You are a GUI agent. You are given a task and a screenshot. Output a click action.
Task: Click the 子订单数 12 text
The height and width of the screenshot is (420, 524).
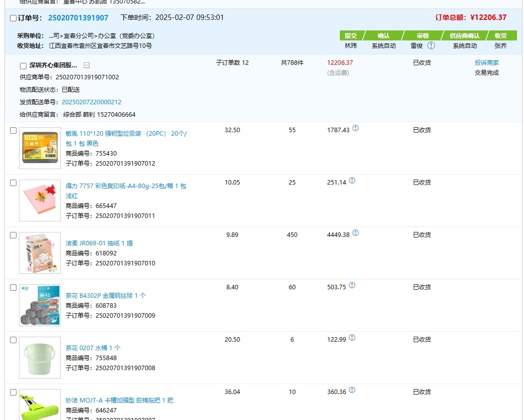tap(232, 62)
